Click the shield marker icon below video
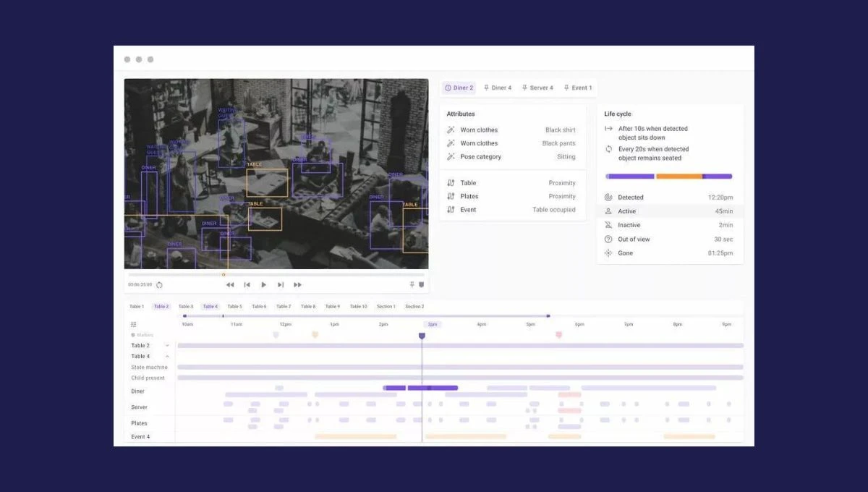The image size is (868, 492). tap(422, 285)
